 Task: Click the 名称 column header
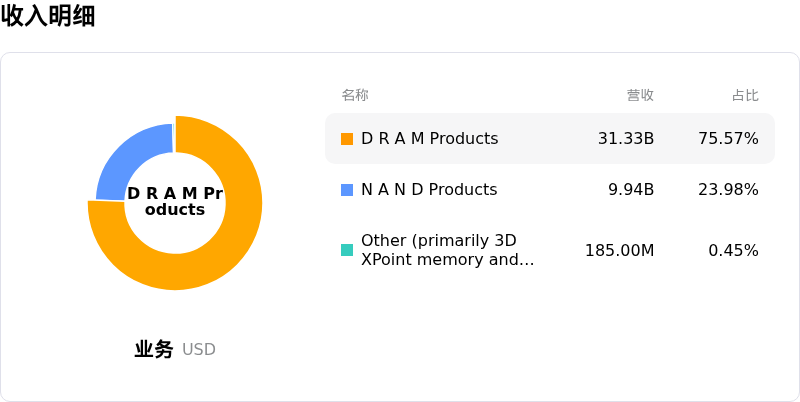pyautogui.click(x=355, y=95)
